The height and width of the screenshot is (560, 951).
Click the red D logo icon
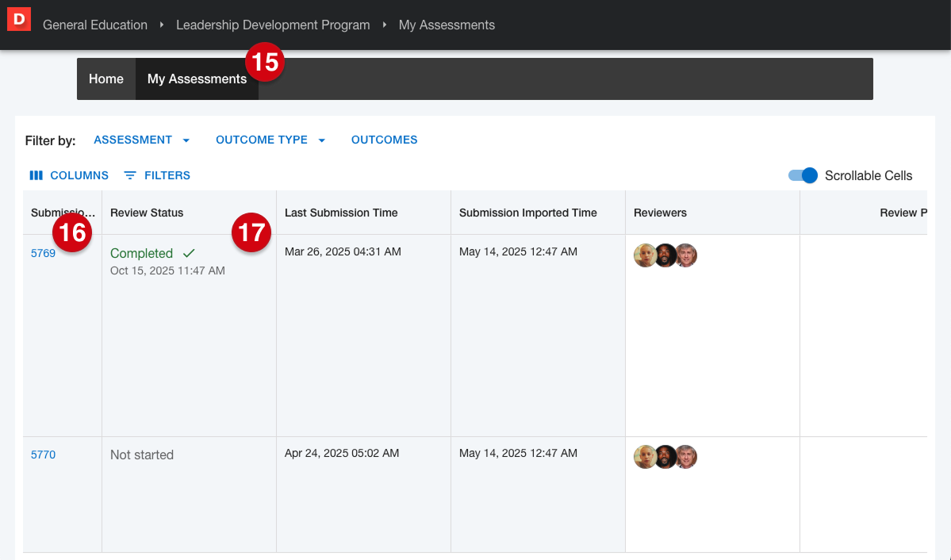pyautogui.click(x=19, y=19)
